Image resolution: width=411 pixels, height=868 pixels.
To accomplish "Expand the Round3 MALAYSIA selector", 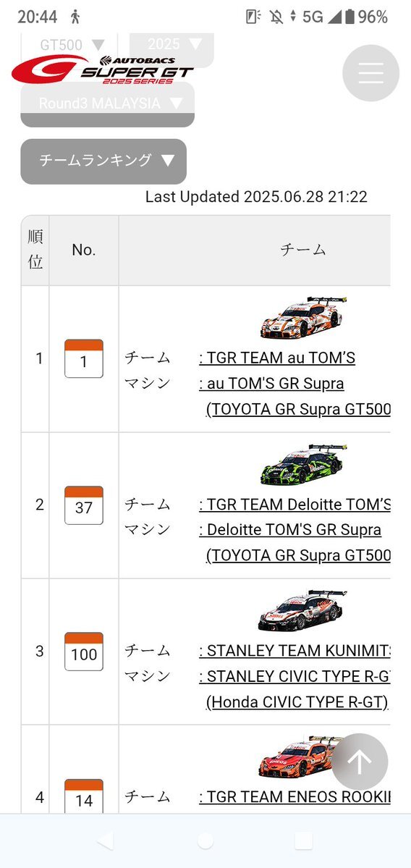I will coord(107,104).
